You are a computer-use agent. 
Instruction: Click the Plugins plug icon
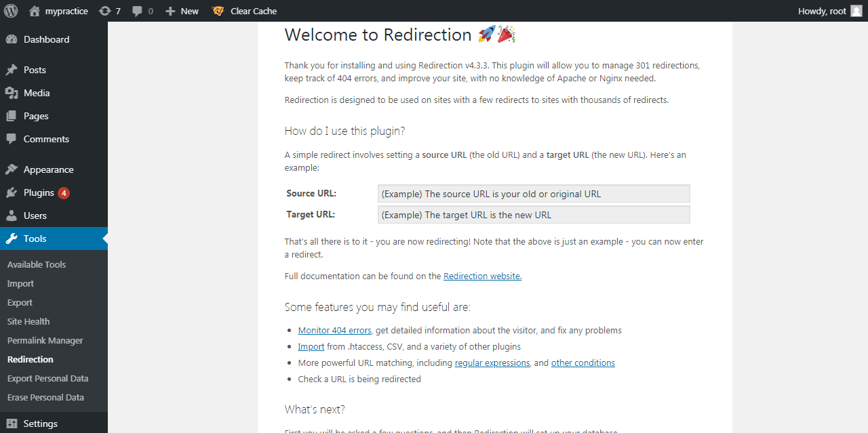(12, 192)
